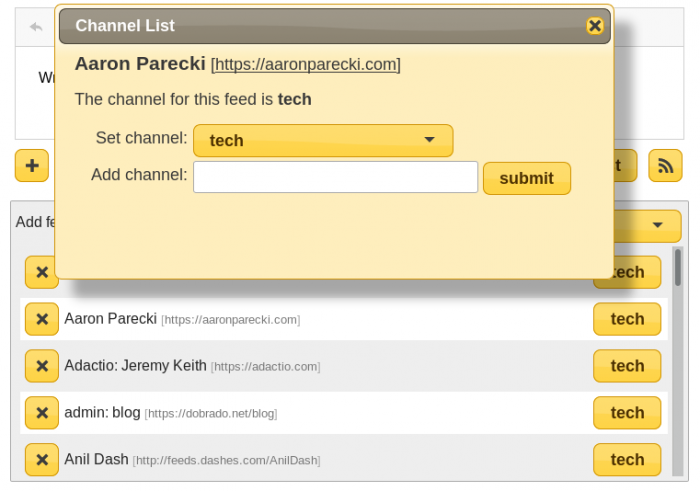Click the reply arrow icon
Screen dimensions: 700x491
[36, 27]
